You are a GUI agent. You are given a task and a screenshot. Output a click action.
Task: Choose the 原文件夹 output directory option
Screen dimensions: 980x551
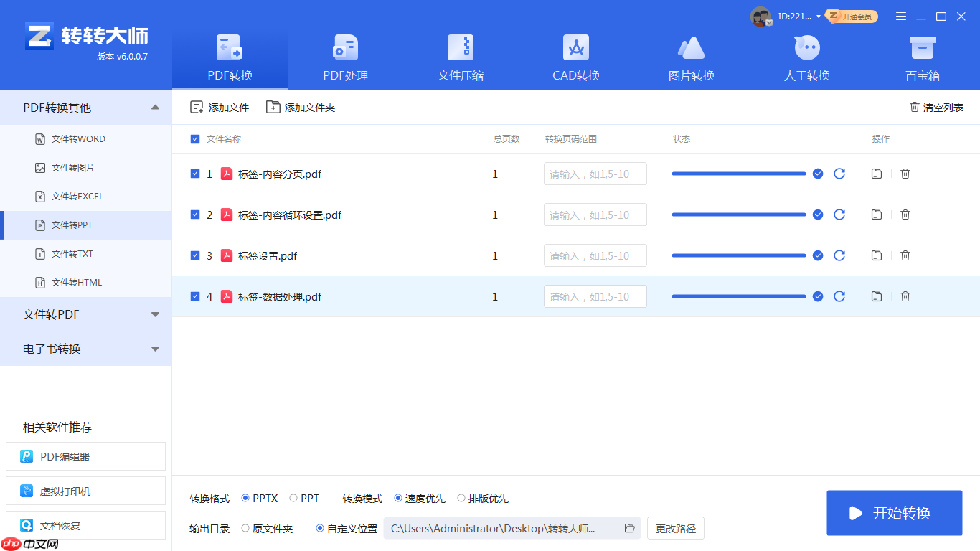(x=245, y=529)
